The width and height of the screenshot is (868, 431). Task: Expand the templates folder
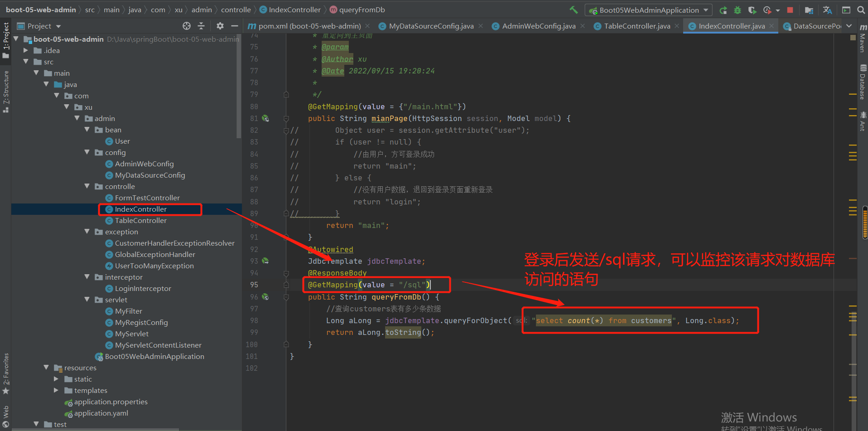tap(56, 390)
